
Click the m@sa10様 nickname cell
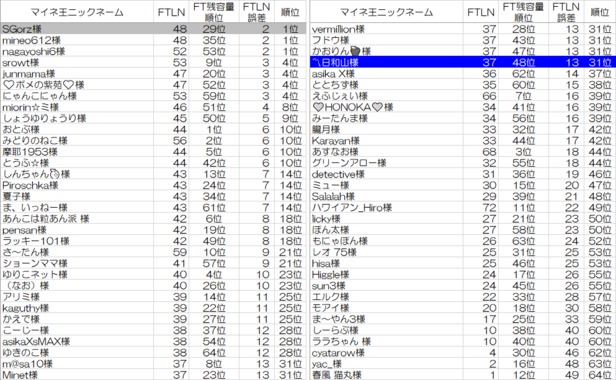(x=77, y=364)
